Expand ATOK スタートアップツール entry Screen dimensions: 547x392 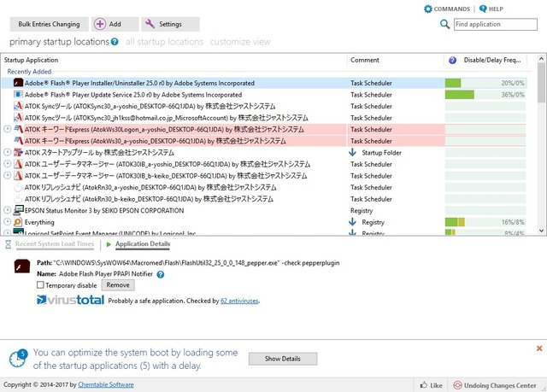pos(8,152)
